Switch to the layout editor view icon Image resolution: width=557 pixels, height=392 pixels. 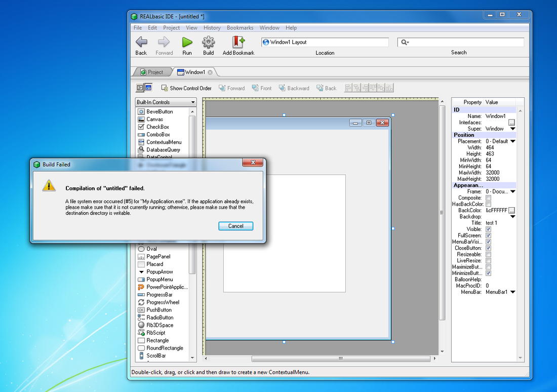tap(148, 88)
